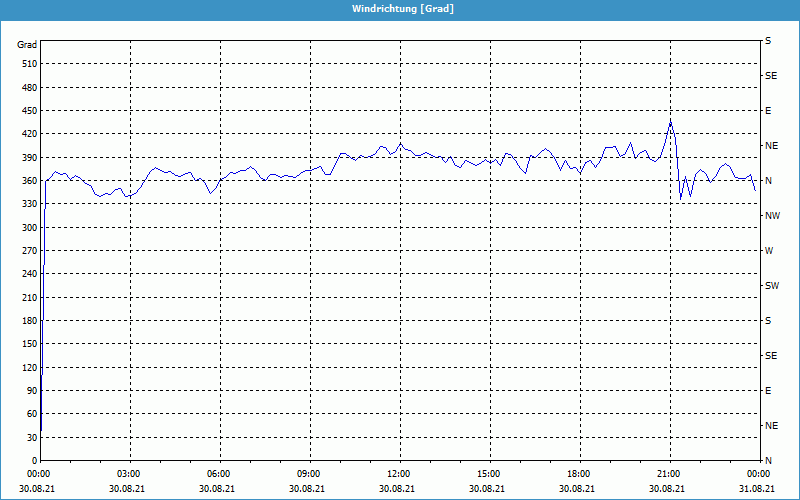Click the NW compass direction label
The image size is (800, 500).
(771, 216)
